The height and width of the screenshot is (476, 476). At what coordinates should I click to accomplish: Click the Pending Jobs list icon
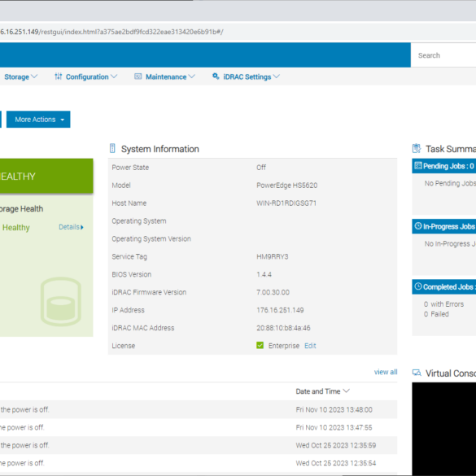418,166
